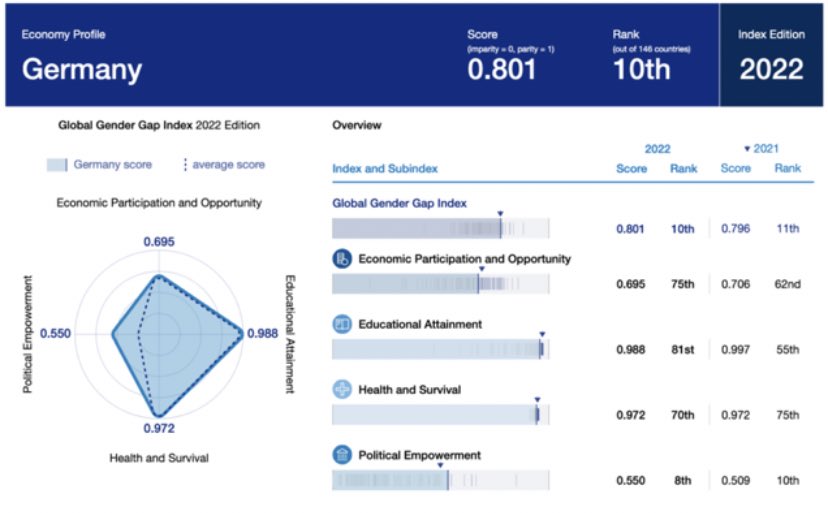This screenshot has height=513, width=828.
Task: Click the 2022 column group header
Action: click(657, 149)
